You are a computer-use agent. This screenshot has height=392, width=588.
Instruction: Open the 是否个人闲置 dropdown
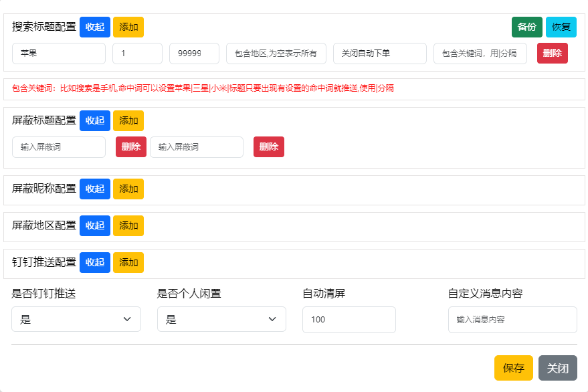[x=221, y=319]
